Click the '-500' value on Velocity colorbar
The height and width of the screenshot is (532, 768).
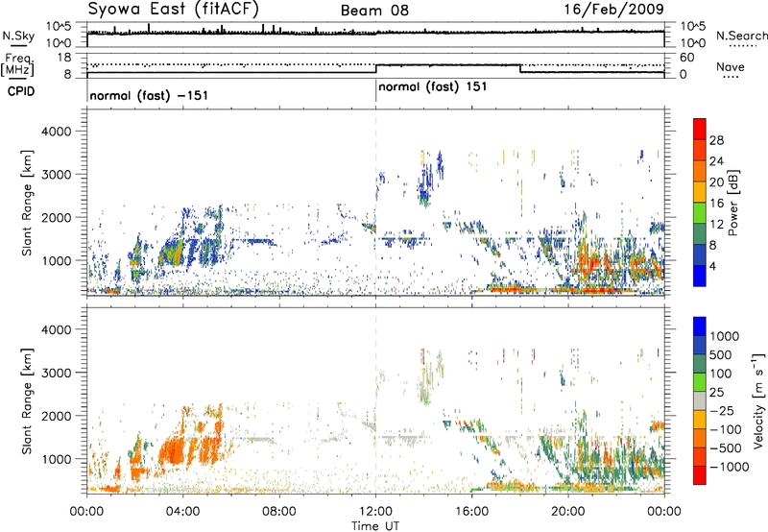tap(726, 447)
